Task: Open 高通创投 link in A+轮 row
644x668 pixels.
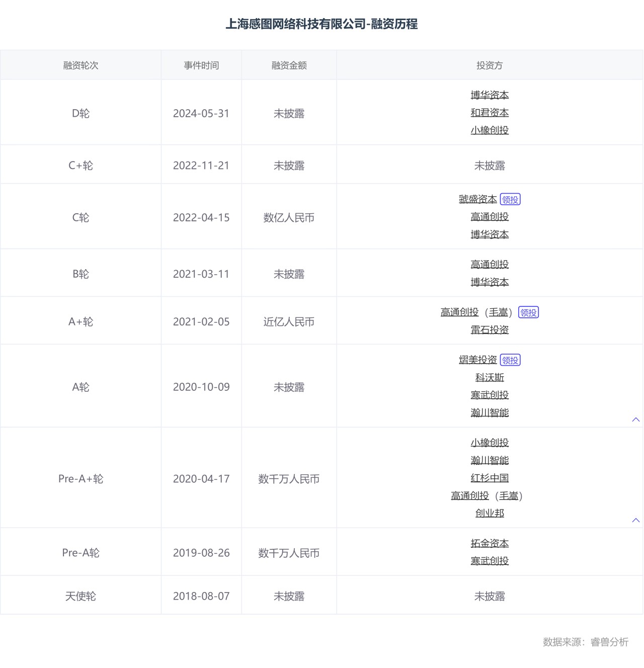Action: pos(460,312)
